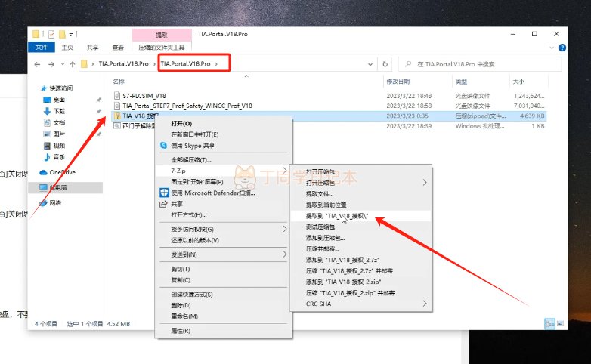Click in the search TIA.Portal.V18.Pro box
This screenshot has width=591, height=364.
[x=480, y=64]
